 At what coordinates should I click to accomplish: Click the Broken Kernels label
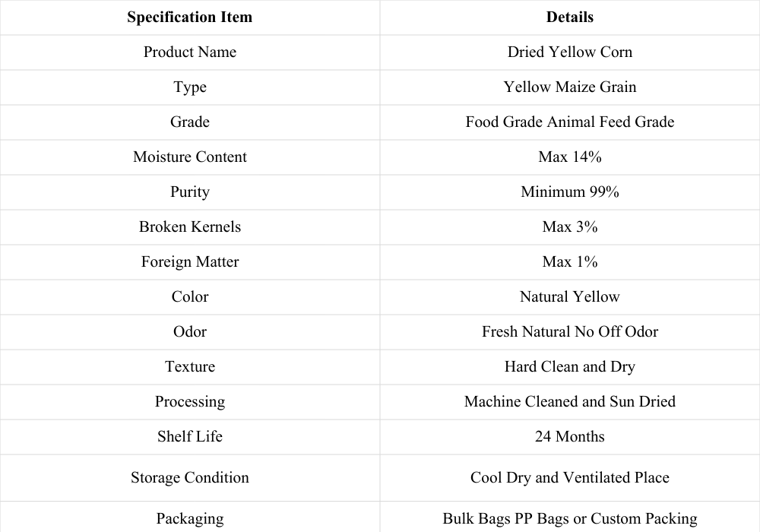[189, 226]
